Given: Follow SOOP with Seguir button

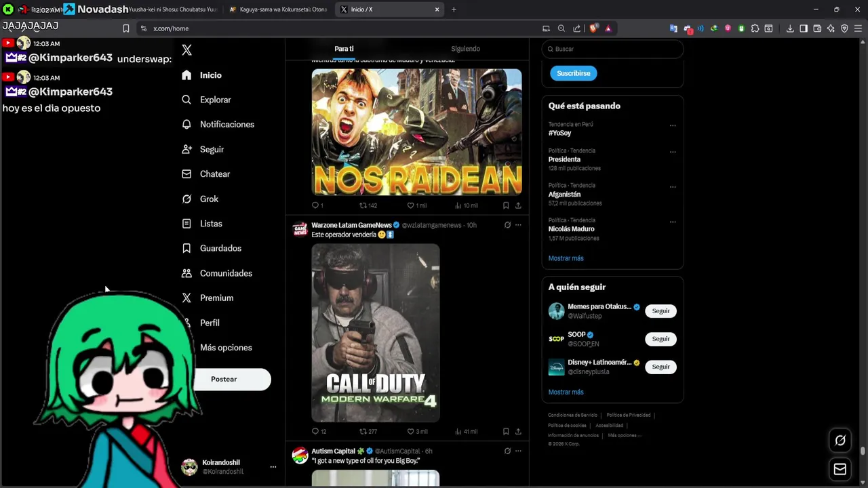Looking at the screenshot, I should tap(660, 339).
